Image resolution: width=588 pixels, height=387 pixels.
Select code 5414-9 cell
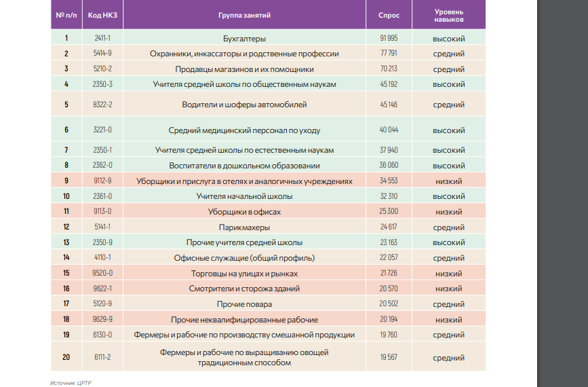click(x=102, y=54)
